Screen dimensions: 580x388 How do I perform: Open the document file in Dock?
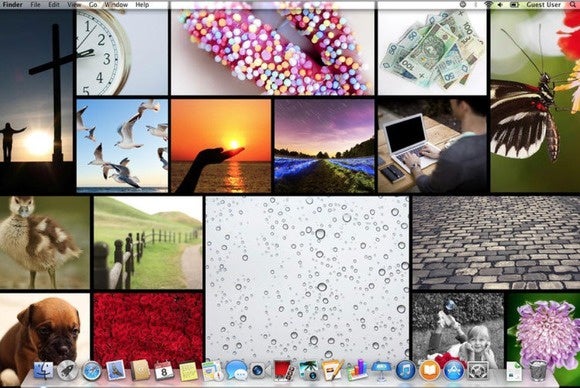pyautogui.click(x=514, y=371)
